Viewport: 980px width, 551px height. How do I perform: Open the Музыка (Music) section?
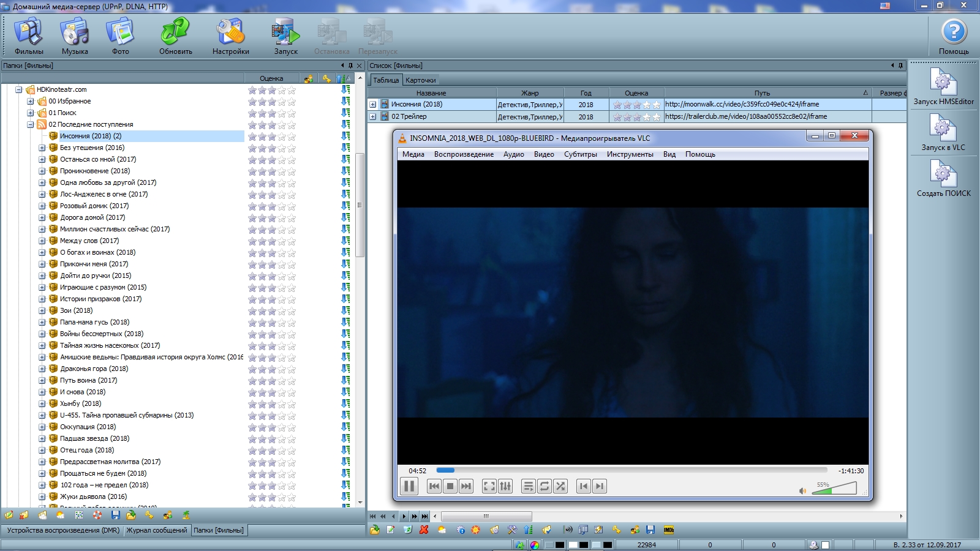pyautogui.click(x=75, y=37)
